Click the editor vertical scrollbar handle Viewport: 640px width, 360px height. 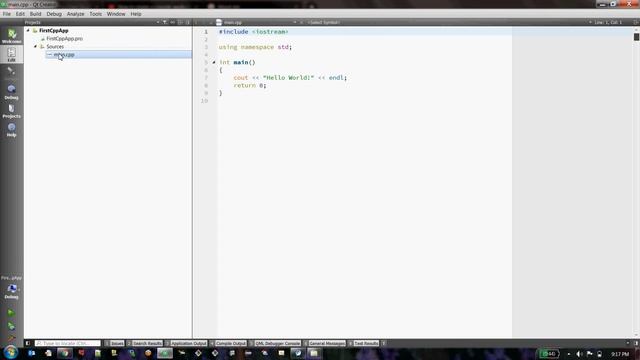point(636,37)
